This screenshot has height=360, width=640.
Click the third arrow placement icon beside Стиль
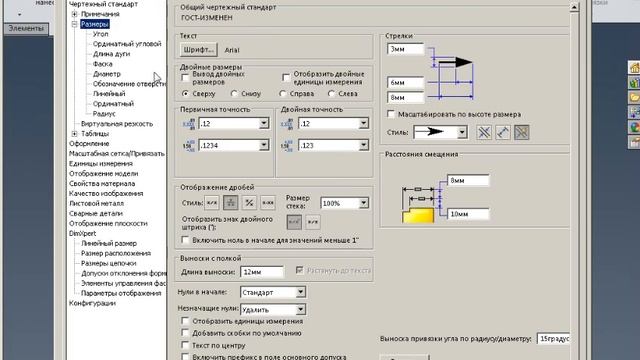coord(522,133)
